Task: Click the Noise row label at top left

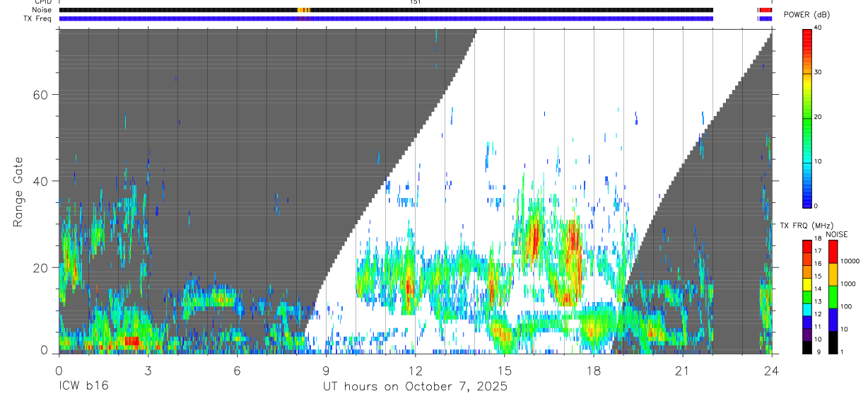Action: coord(42,10)
